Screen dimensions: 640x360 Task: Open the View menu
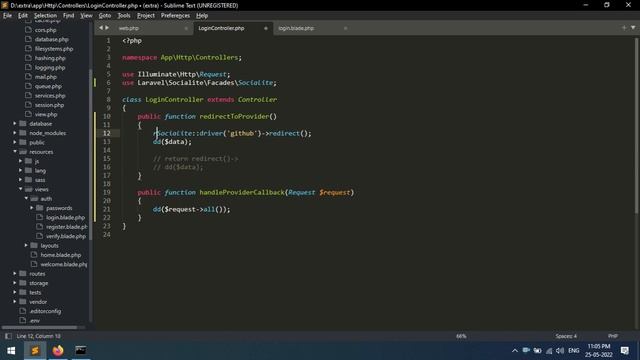86,16
